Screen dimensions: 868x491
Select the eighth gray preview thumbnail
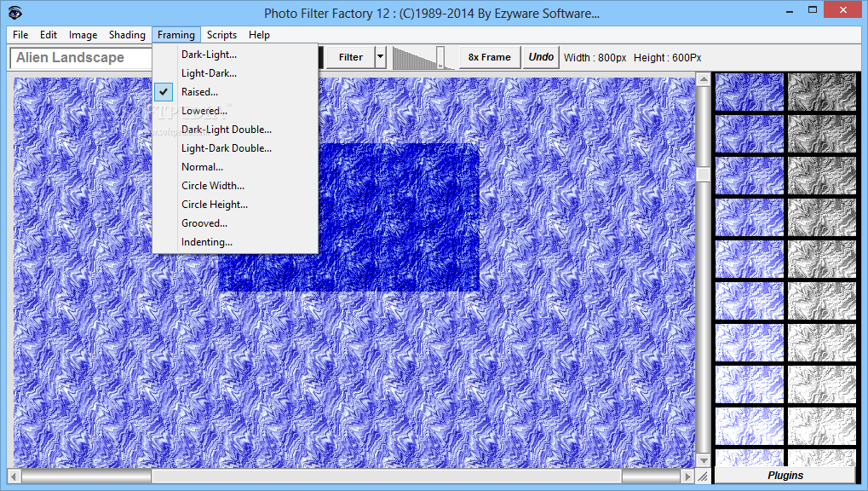tap(822, 384)
